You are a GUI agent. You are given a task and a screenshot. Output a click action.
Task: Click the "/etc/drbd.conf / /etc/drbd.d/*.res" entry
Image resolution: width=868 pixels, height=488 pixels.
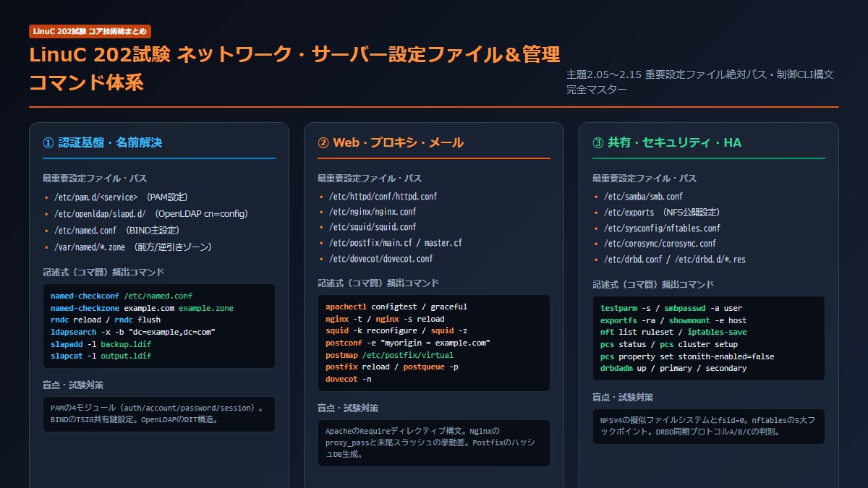pyautogui.click(x=674, y=260)
